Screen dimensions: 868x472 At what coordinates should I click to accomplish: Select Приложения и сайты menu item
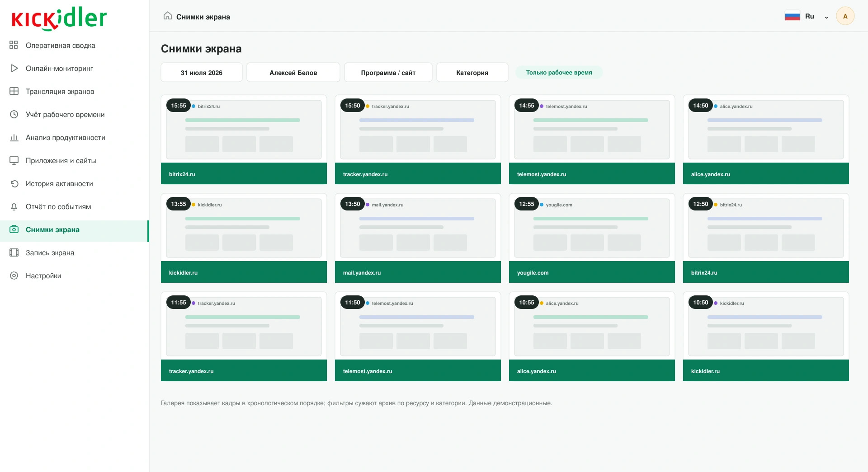coord(74,160)
